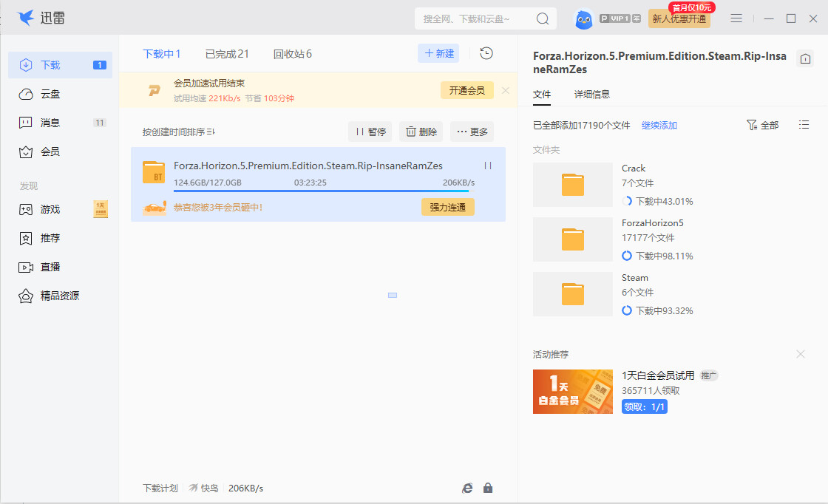Image resolution: width=828 pixels, height=504 pixels.
Task: Switch to the 回收站 6 tab
Action: pyautogui.click(x=293, y=54)
